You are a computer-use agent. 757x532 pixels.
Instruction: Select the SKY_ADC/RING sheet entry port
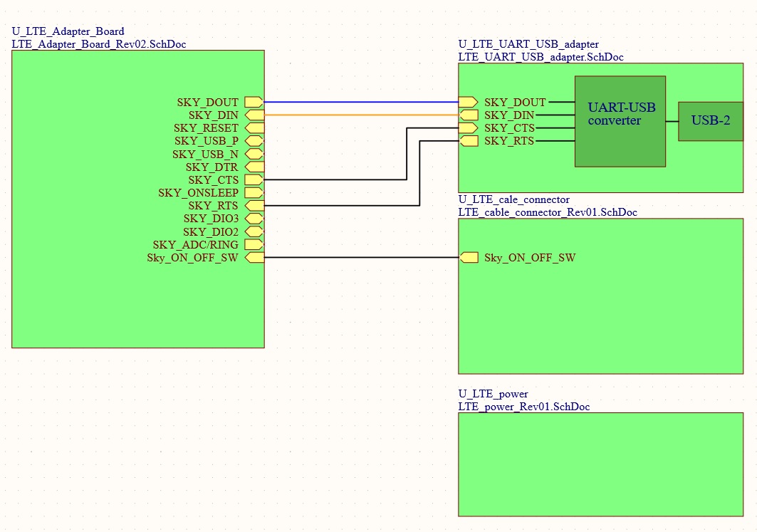pos(254,244)
